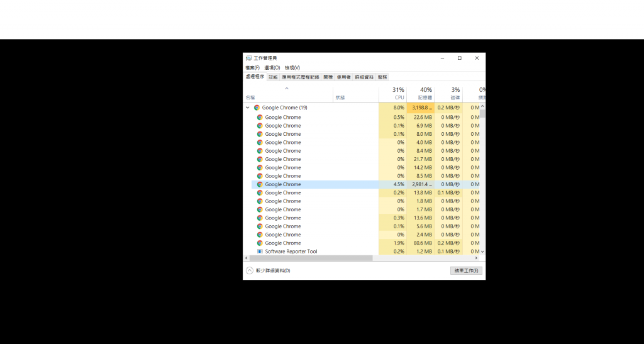Click the Chrome icon in the 1.8 MB row
644x344 pixels.
pyautogui.click(x=260, y=201)
